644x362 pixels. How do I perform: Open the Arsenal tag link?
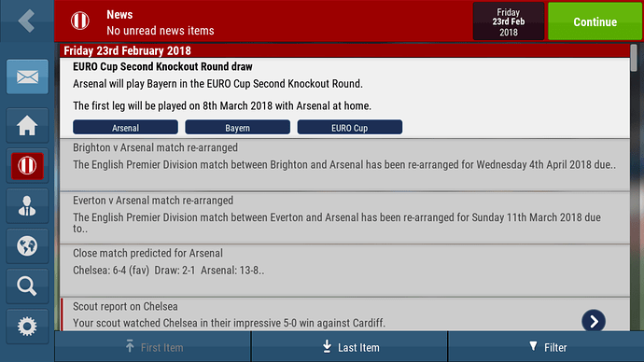point(125,127)
